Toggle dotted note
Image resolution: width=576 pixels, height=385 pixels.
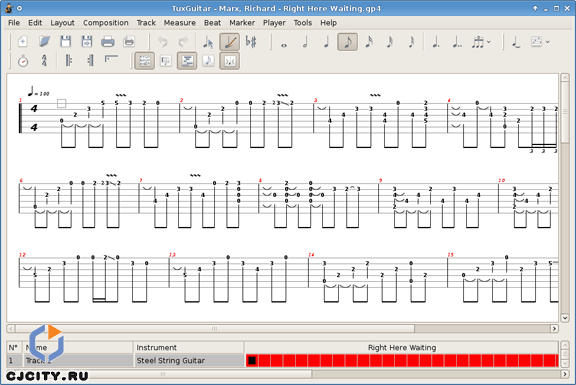[x=436, y=42]
